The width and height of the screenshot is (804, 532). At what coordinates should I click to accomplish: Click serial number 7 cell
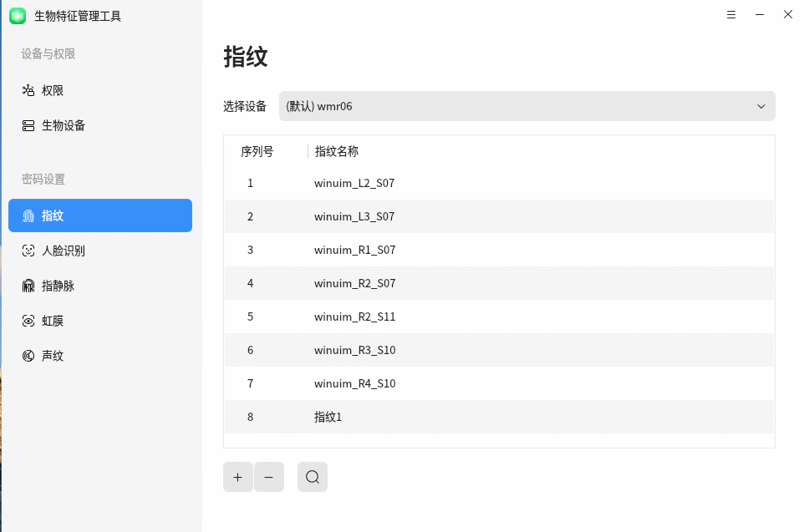click(250, 383)
